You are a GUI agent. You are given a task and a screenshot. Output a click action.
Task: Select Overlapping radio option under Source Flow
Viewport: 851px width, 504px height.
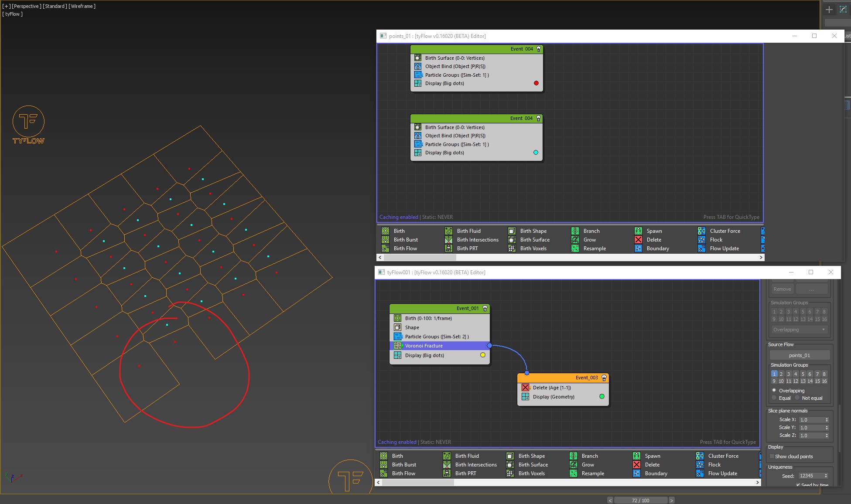774,390
